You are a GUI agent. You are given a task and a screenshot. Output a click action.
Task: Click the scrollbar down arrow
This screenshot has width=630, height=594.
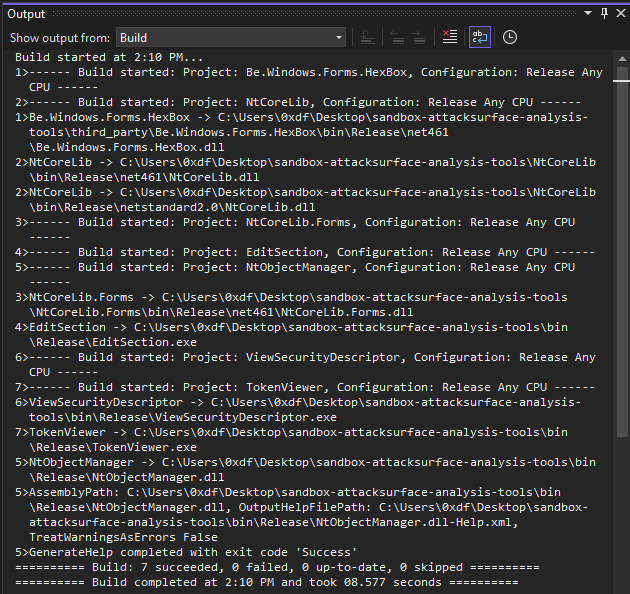click(x=619, y=585)
